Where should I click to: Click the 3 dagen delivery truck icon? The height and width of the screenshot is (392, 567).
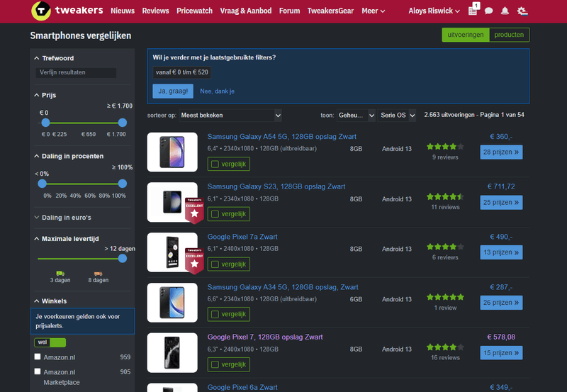pos(60,274)
